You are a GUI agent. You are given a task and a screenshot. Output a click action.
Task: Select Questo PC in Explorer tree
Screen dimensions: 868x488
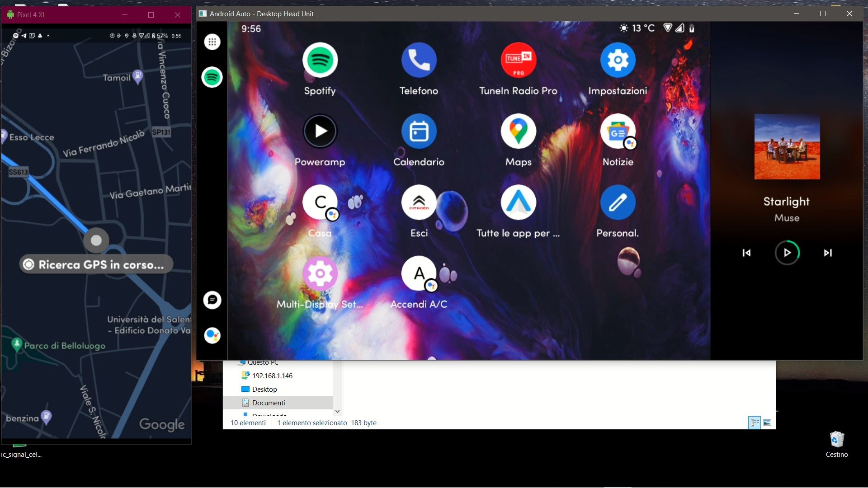point(263,362)
